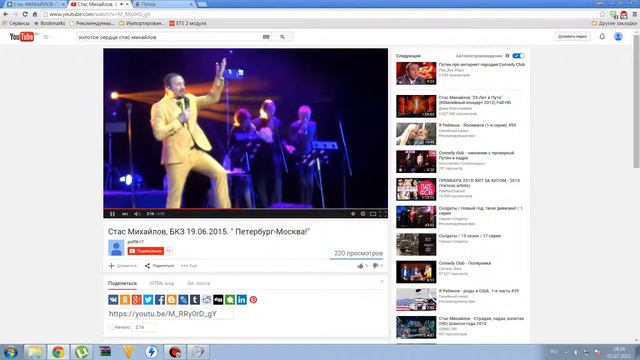Screen dimensions: 640x360
Task: Share video on Blogger
Action: pos(171,300)
